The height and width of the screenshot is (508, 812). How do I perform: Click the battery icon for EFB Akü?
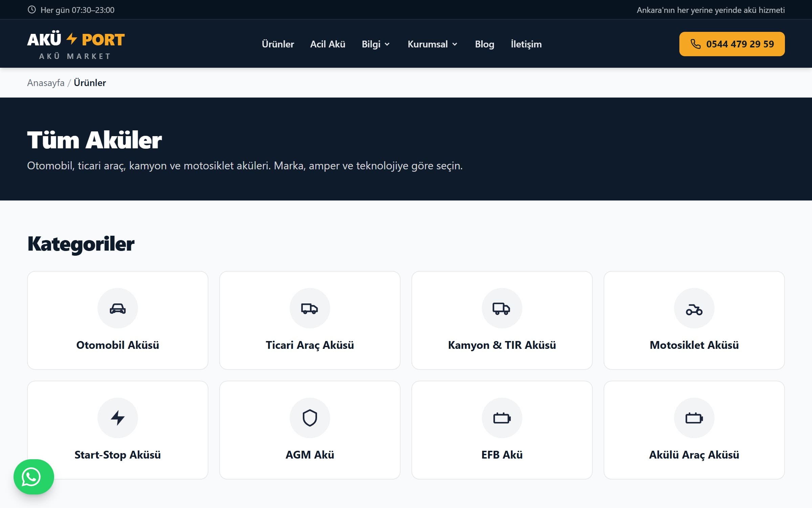click(502, 418)
